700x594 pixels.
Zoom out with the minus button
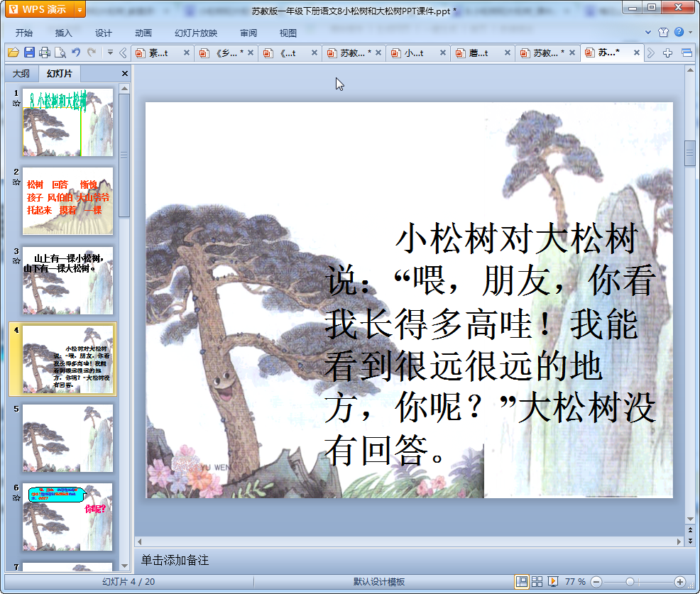point(596,581)
